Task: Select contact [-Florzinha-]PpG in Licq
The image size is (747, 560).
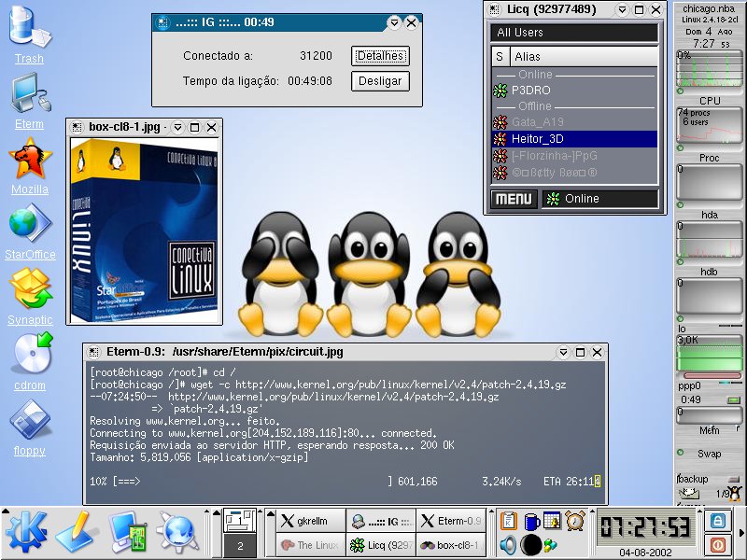Action: coord(574,156)
